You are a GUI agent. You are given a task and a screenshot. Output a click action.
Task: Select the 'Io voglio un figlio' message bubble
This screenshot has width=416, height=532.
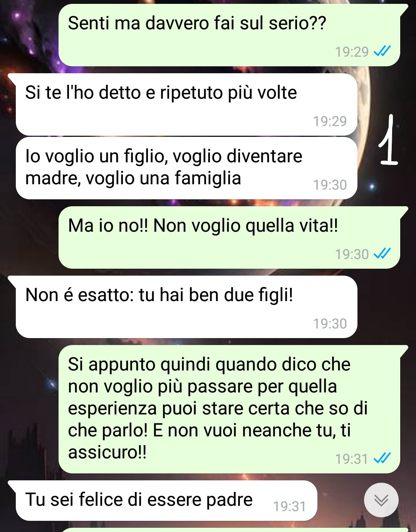pyautogui.click(x=186, y=168)
